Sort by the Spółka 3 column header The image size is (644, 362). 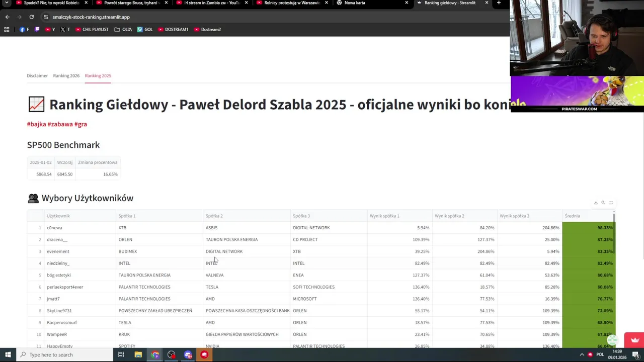coord(329,216)
